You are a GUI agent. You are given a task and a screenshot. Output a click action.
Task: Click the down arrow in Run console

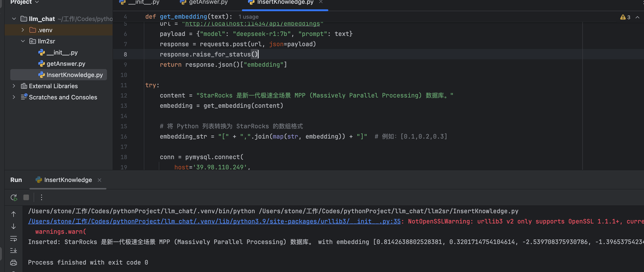pyautogui.click(x=14, y=226)
